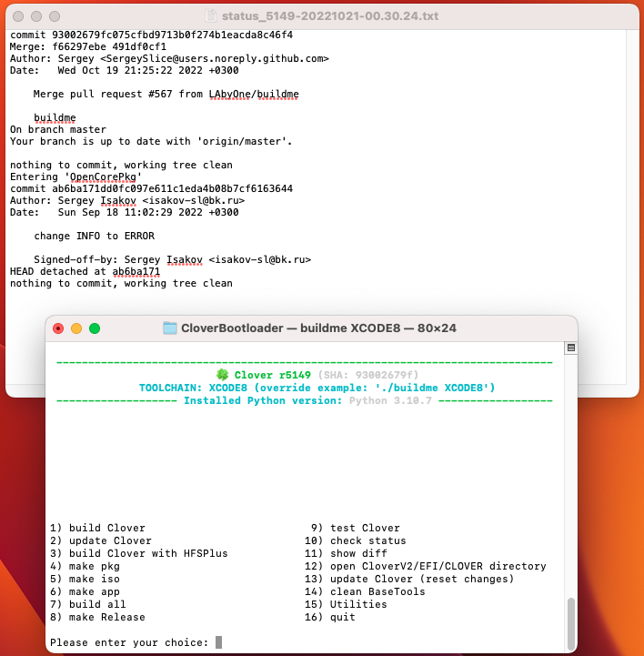Click the '6) make app' line
644x656 pixels.
(x=85, y=591)
